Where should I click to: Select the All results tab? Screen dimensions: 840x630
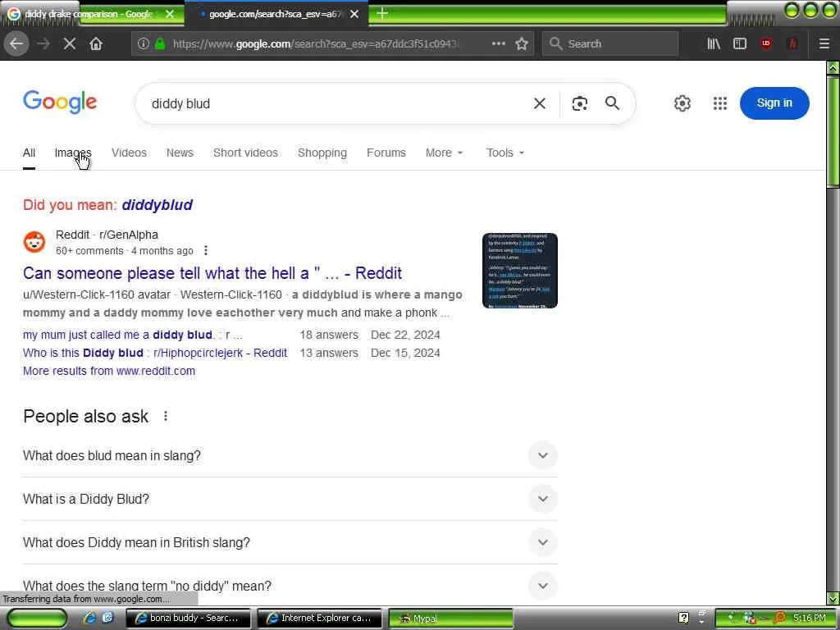(x=29, y=153)
